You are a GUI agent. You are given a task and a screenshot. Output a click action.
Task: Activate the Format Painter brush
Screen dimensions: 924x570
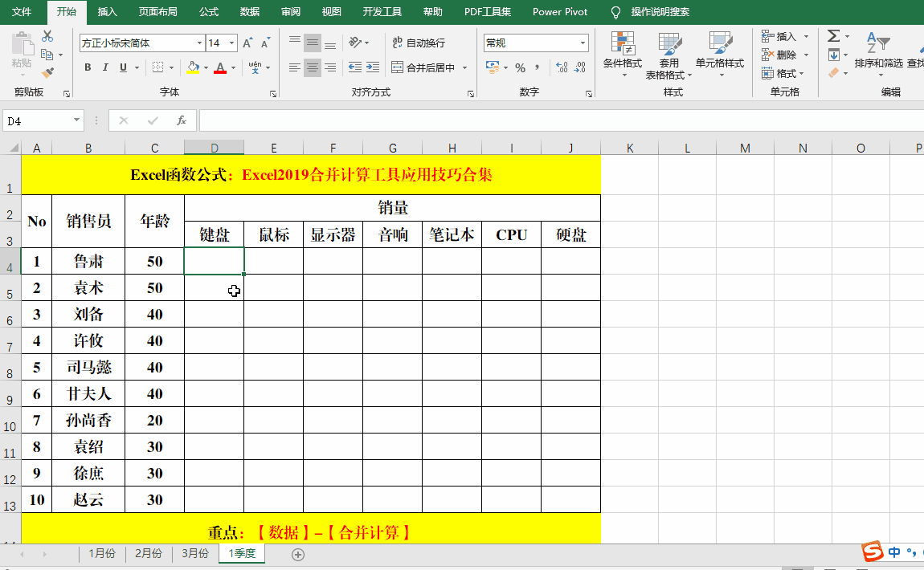(x=47, y=73)
